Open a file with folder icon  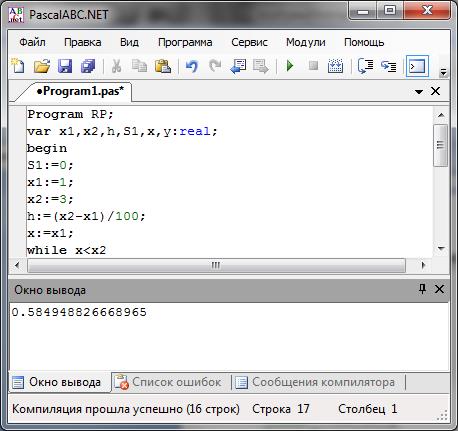point(42,66)
